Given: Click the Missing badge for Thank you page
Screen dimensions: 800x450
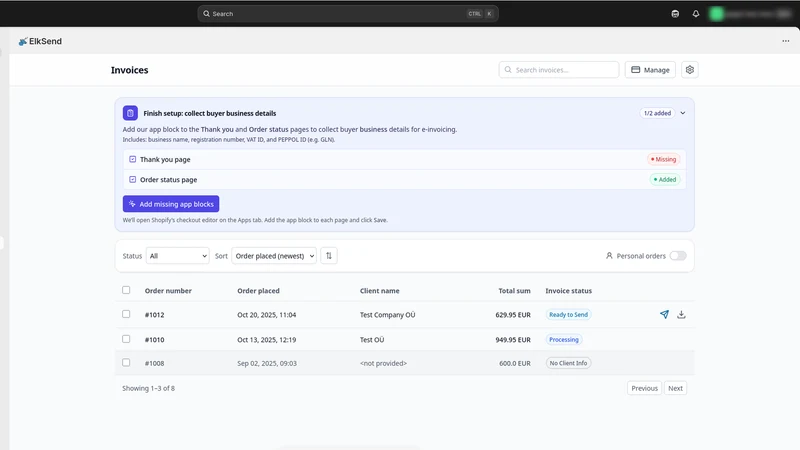Looking at the screenshot, I should (x=664, y=159).
